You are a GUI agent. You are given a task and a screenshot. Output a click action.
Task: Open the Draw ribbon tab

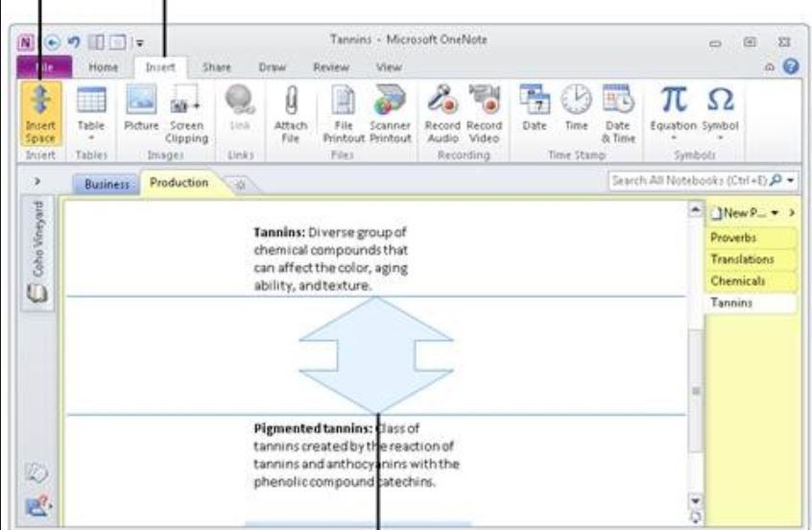(x=273, y=67)
